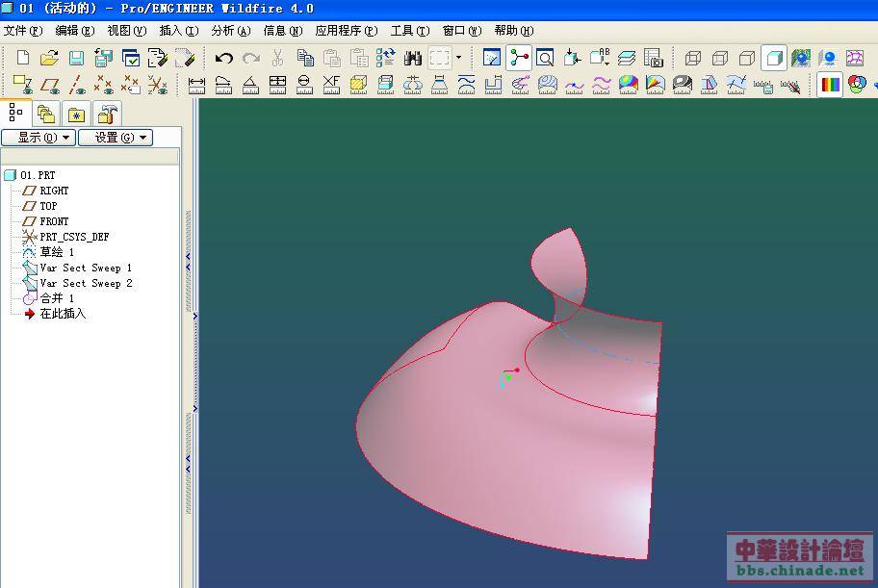Click the Save a Copy icon

[x=103, y=58]
